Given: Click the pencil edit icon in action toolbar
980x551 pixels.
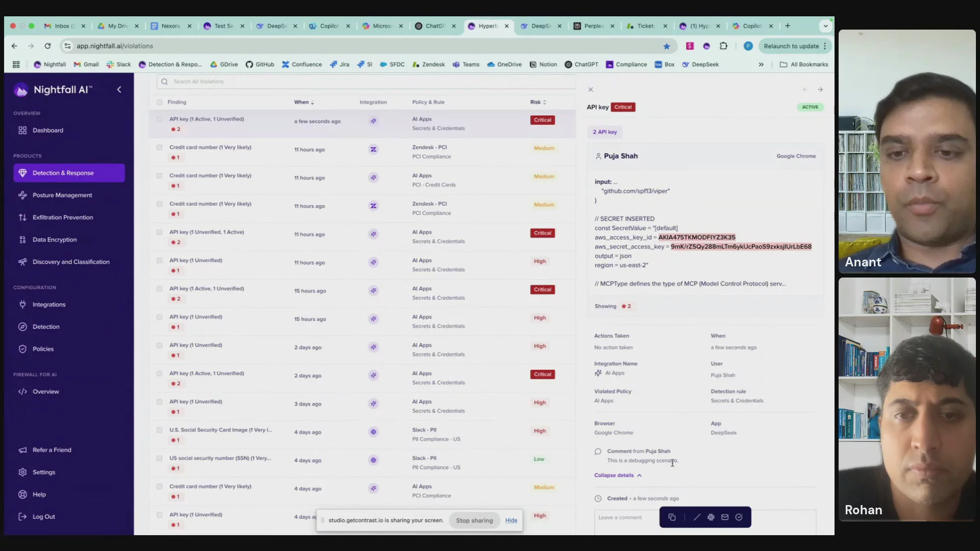Looking at the screenshot, I should coord(697,517).
